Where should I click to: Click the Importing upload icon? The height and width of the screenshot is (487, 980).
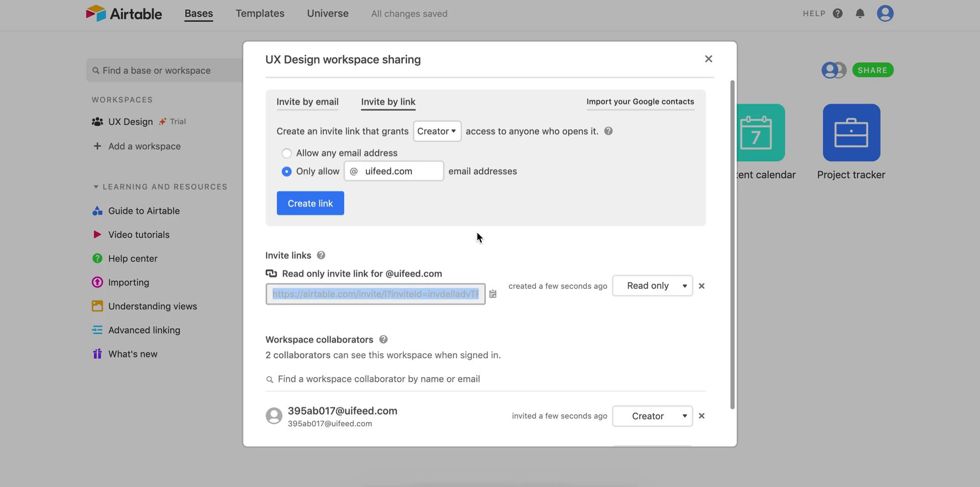click(x=97, y=282)
